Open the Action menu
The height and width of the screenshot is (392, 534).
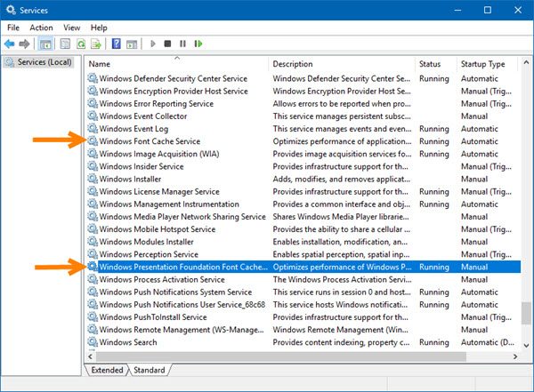pyautogui.click(x=41, y=28)
